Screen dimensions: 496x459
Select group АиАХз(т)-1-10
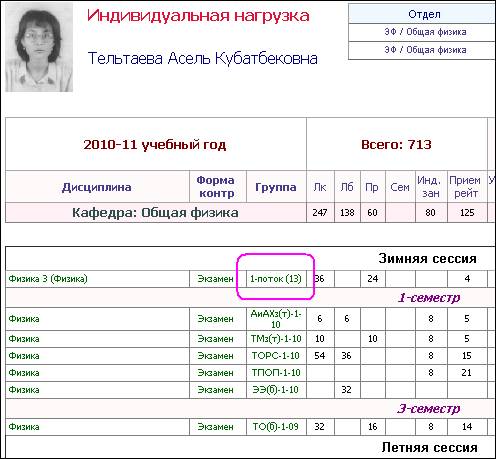276,319
